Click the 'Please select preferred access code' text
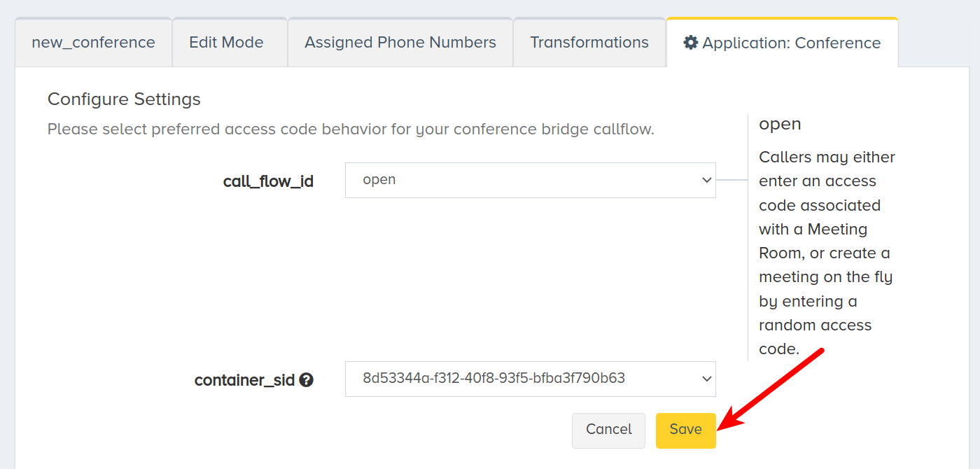The height and width of the screenshot is (469, 980). [351, 129]
